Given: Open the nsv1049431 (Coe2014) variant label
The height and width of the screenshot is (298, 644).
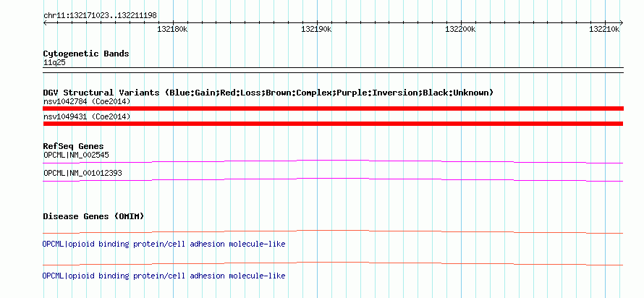Looking at the screenshot, I should [x=87, y=117].
